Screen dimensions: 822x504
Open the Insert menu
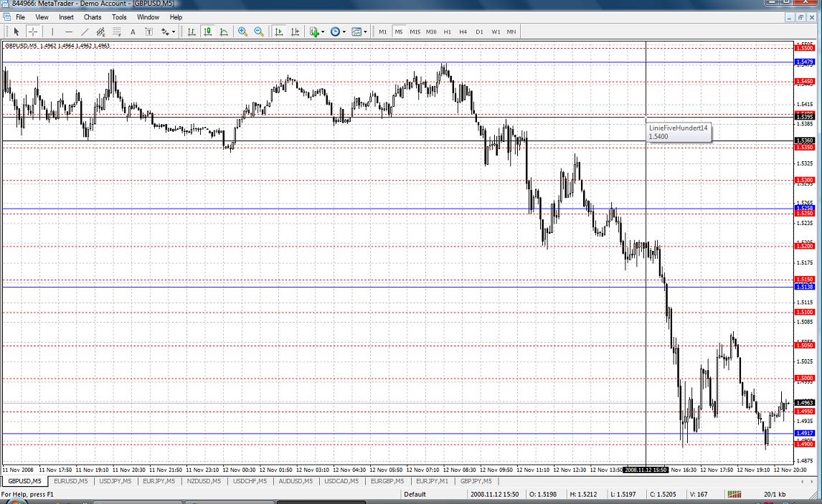point(66,17)
